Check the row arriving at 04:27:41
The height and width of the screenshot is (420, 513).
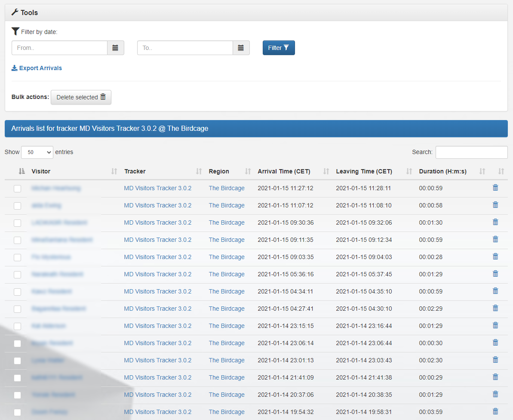click(17, 309)
